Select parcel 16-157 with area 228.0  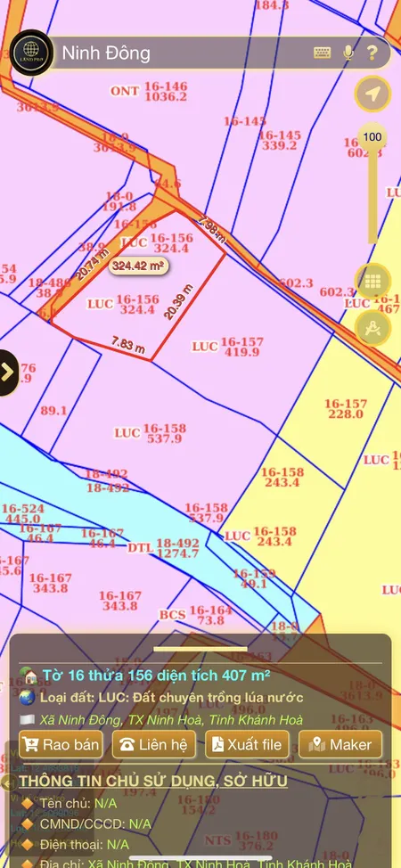[x=346, y=409]
